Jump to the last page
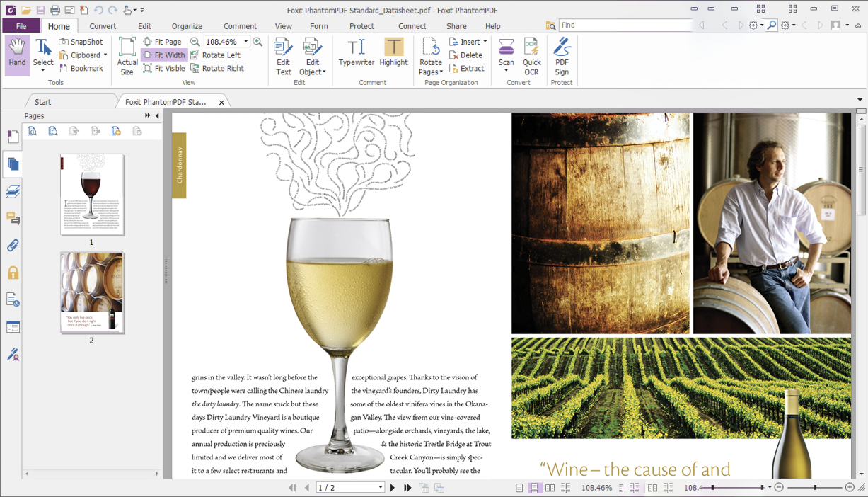868x497 pixels. 407,488
